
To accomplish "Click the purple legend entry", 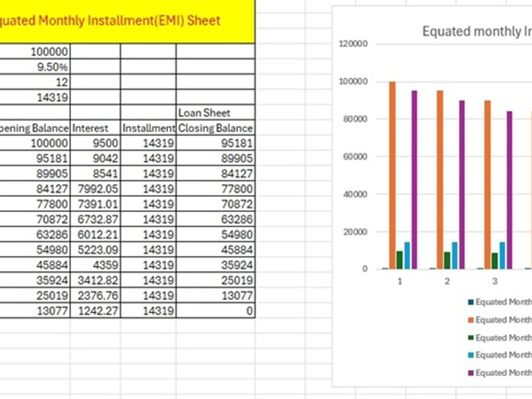I will coord(500,373).
